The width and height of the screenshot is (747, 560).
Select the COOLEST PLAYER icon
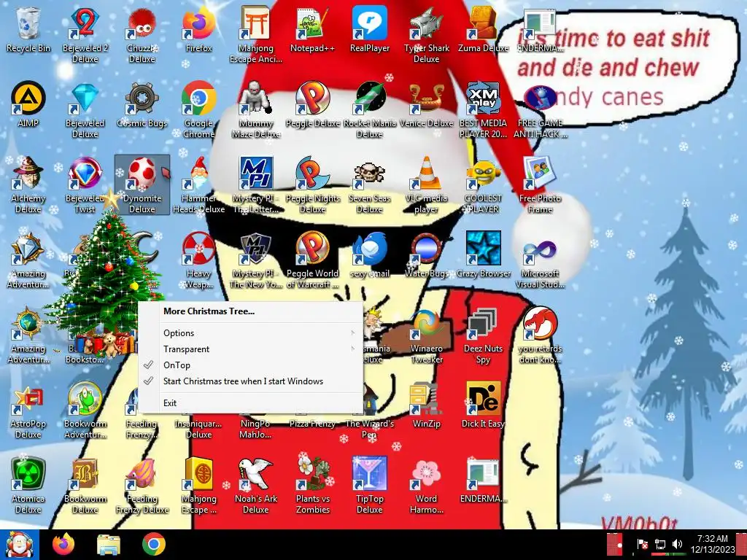483,184
